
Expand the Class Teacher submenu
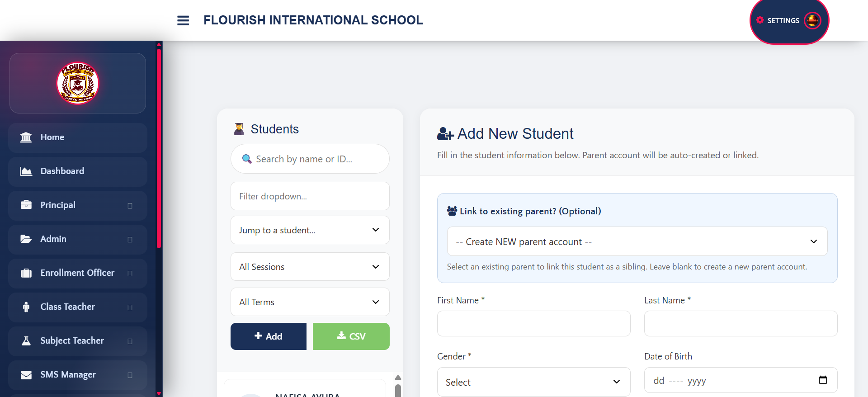(x=130, y=307)
